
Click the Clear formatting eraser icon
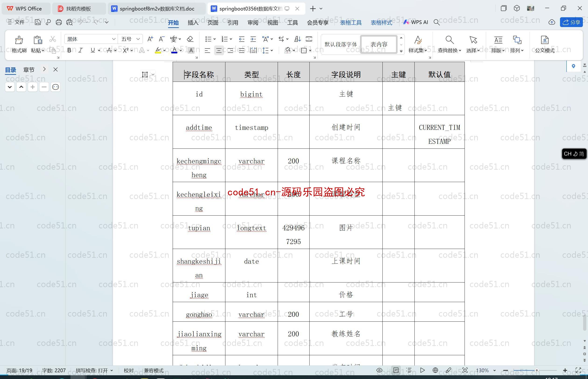tap(190, 39)
